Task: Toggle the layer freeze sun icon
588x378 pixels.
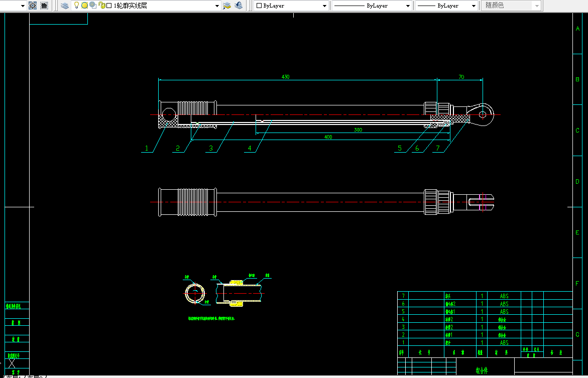Action: point(85,5)
